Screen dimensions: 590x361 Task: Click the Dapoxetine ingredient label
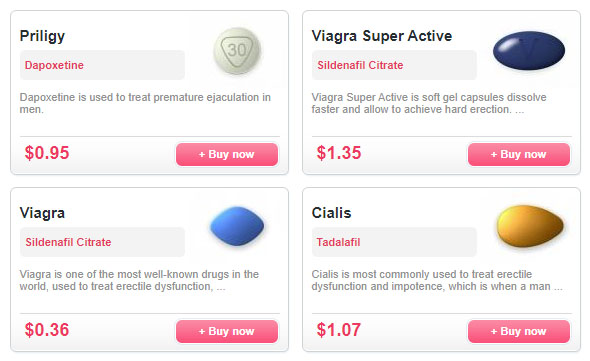[x=54, y=65]
